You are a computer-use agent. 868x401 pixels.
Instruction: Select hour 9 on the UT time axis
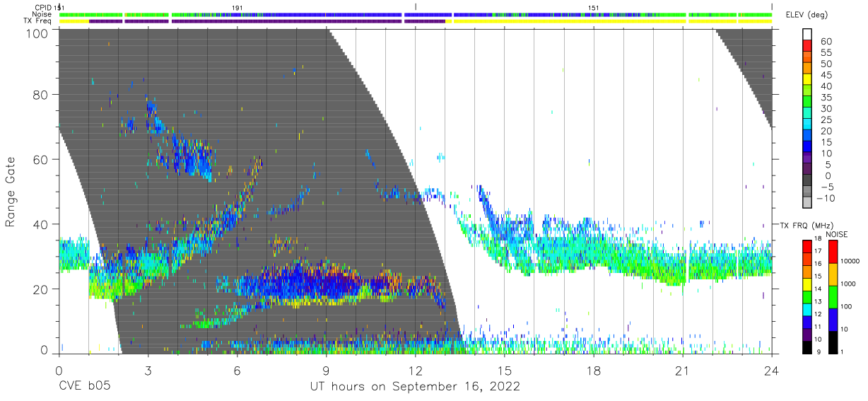pyautogui.click(x=326, y=369)
